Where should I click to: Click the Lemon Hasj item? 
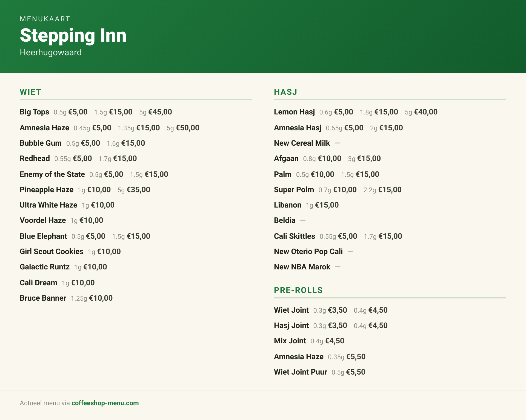point(294,112)
